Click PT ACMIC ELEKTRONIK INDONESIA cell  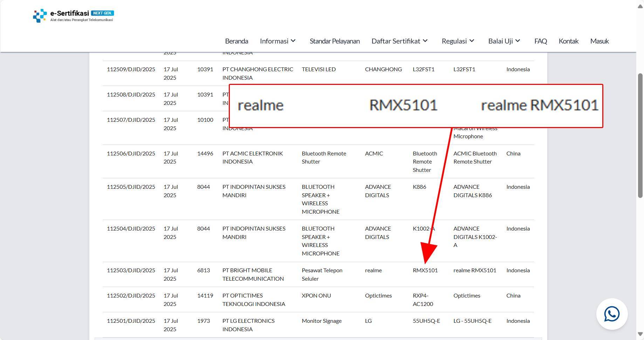click(253, 158)
